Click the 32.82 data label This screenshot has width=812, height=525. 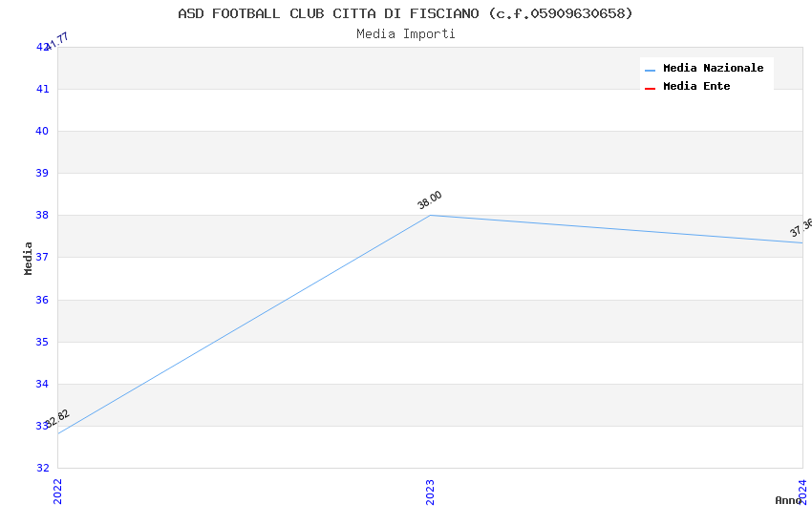[x=57, y=418]
